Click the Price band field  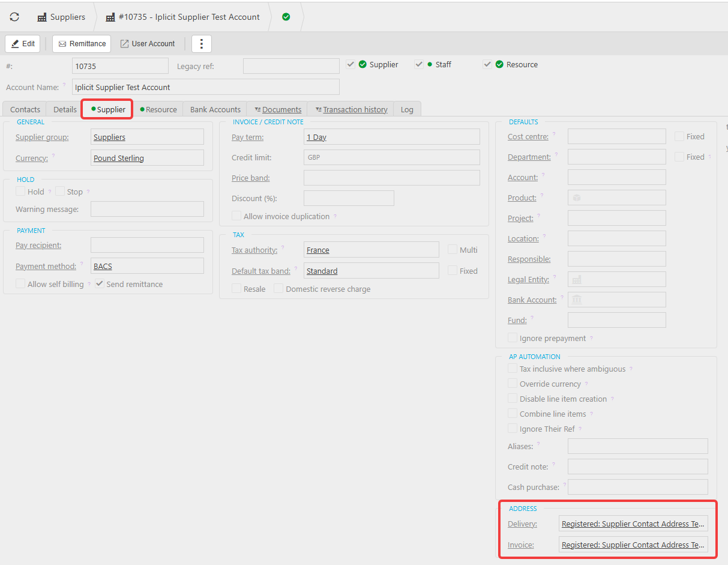392,178
